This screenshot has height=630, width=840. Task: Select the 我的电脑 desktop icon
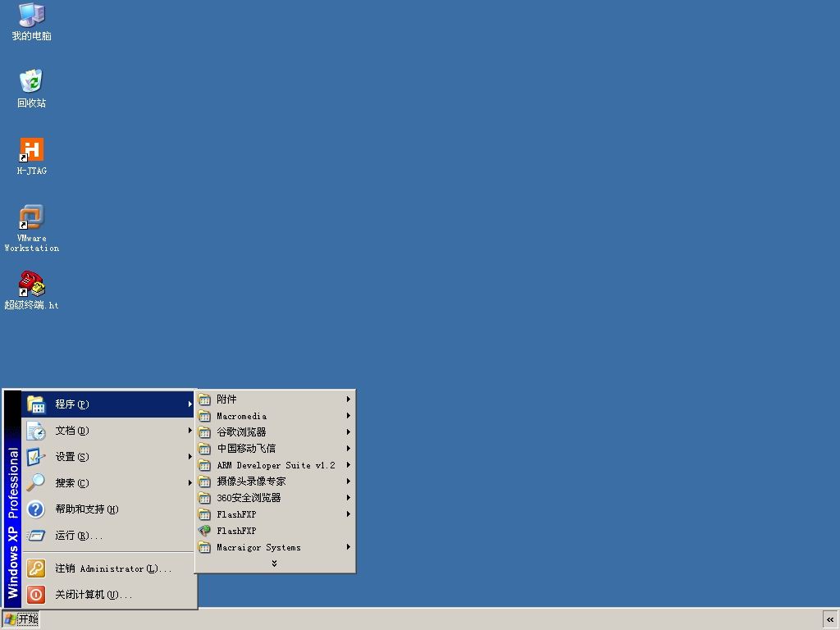click(32, 22)
